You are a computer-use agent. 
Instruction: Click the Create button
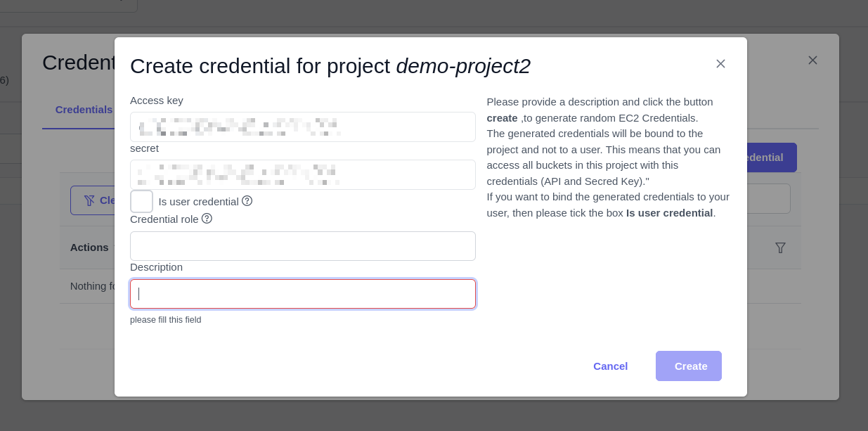click(x=688, y=366)
